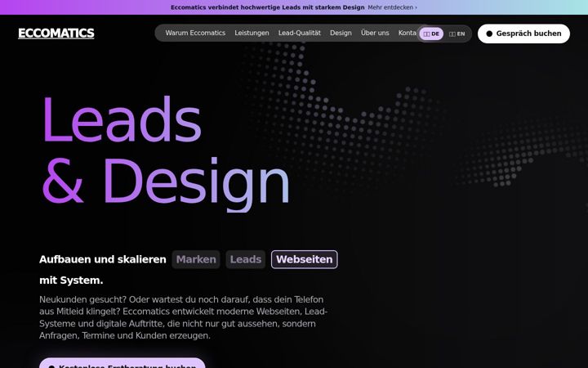Go to Leistungen section

pyautogui.click(x=252, y=33)
